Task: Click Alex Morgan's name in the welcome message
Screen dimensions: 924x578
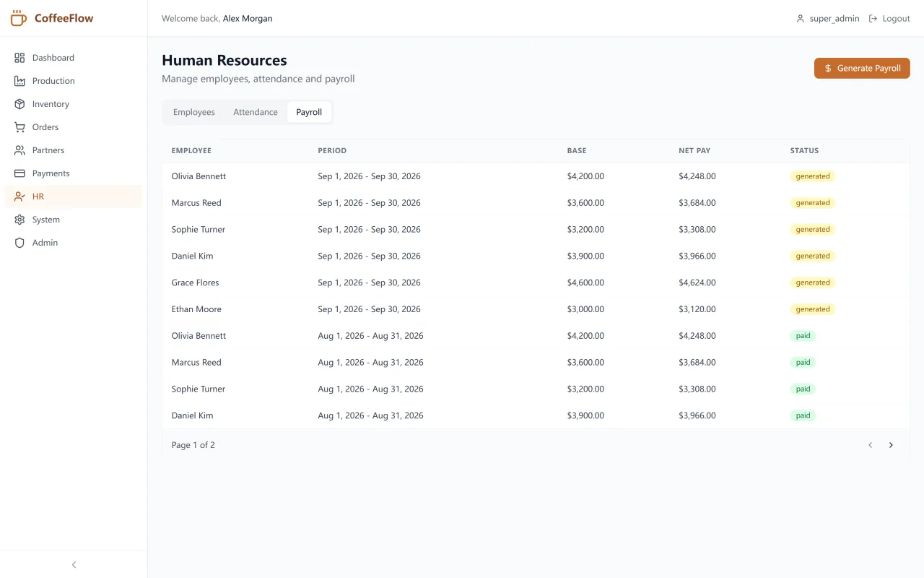Action: tap(248, 19)
